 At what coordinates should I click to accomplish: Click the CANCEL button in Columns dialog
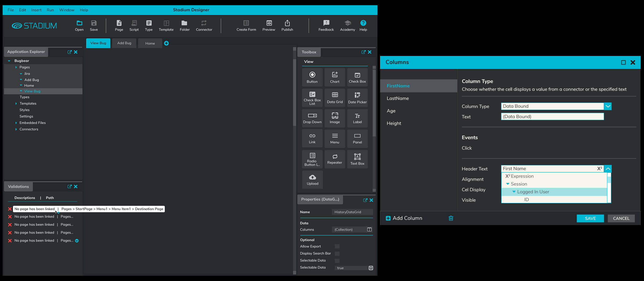[x=621, y=218]
